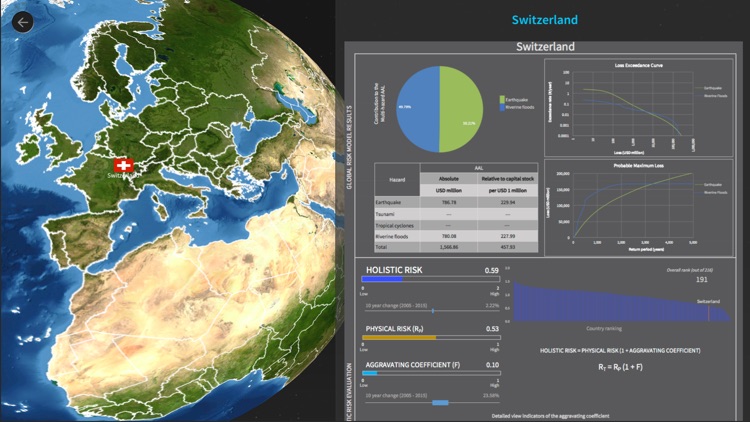Image resolution: width=750 pixels, height=422 pixels.
Task: Click Holistic Risk score 0.59
Action: (x=491, y=270)
